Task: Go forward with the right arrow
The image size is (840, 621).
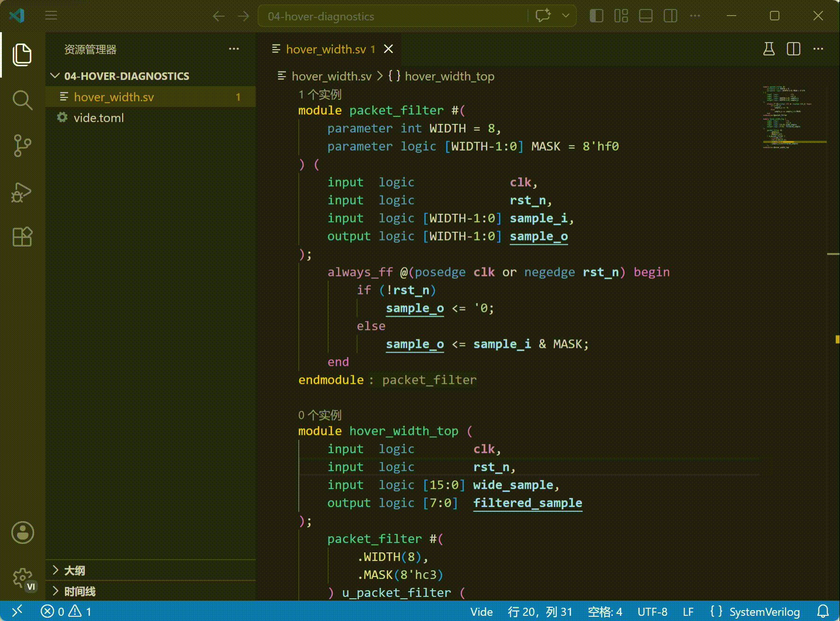Action: pos(243,16)
